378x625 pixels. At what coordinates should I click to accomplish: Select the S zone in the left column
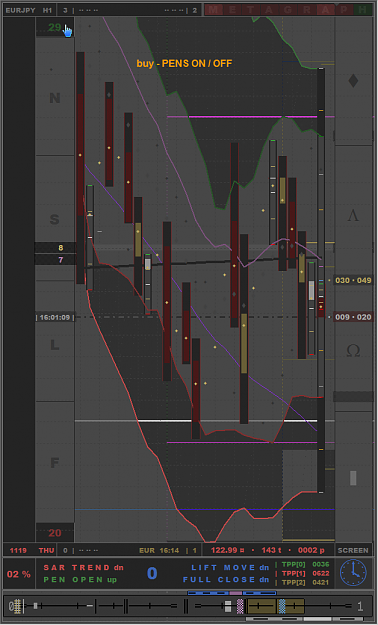point(55,219)
